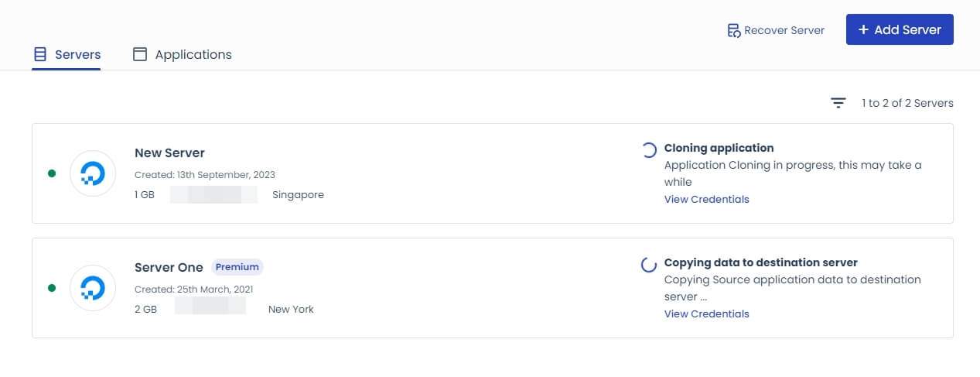The height and width of the screenshot is (377, 980).
Task: Select the Servers tab
Action: tap(67, 54)
